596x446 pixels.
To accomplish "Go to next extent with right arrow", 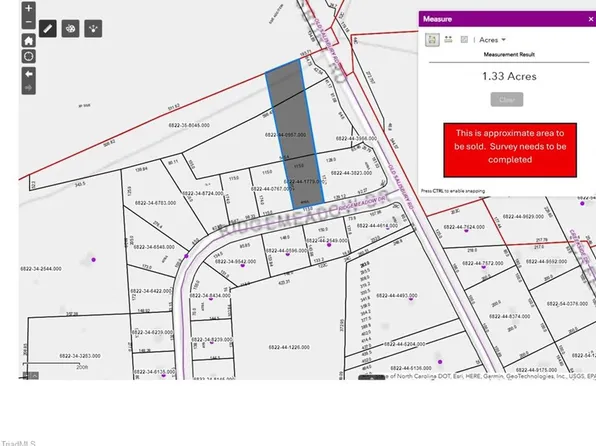I will click(29, 88).
